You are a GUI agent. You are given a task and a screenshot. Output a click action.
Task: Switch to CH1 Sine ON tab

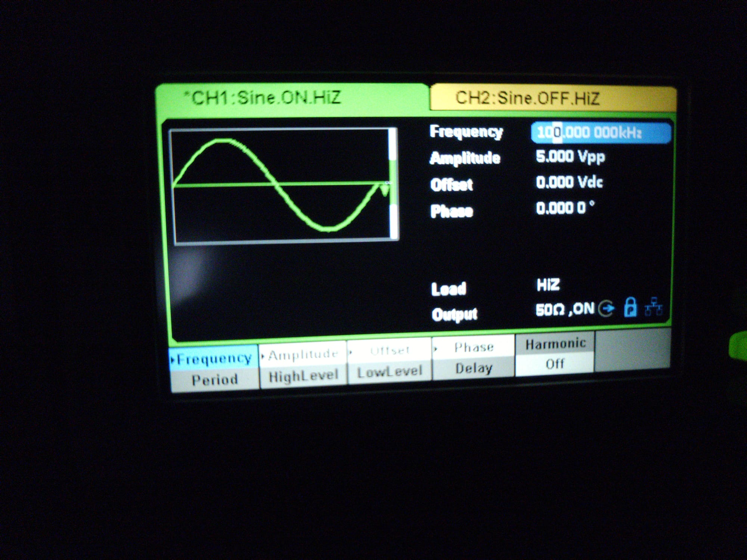tap(266, 98)
